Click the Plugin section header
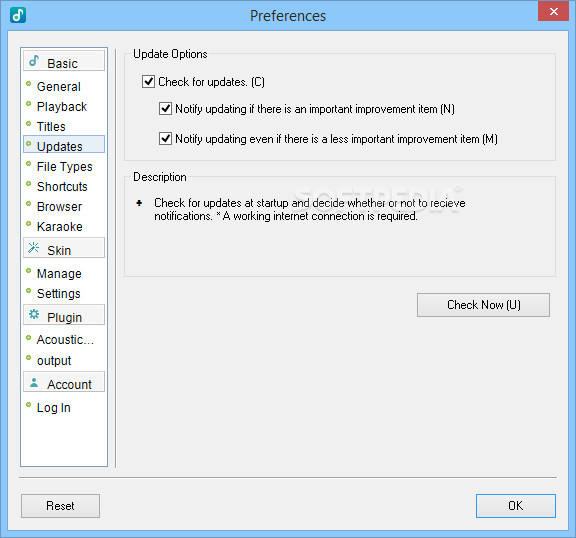Viewport: 576px width, 538px height. (64, 315)
